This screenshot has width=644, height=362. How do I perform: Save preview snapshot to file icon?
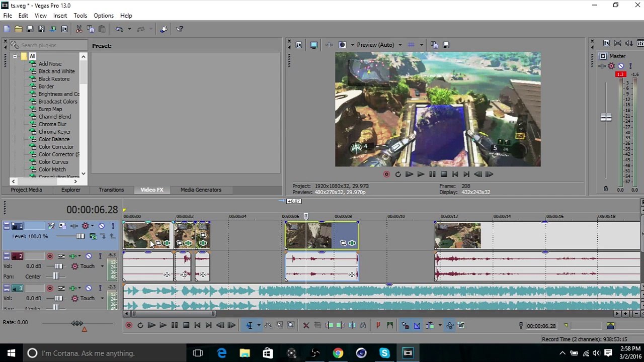point(446,45)
